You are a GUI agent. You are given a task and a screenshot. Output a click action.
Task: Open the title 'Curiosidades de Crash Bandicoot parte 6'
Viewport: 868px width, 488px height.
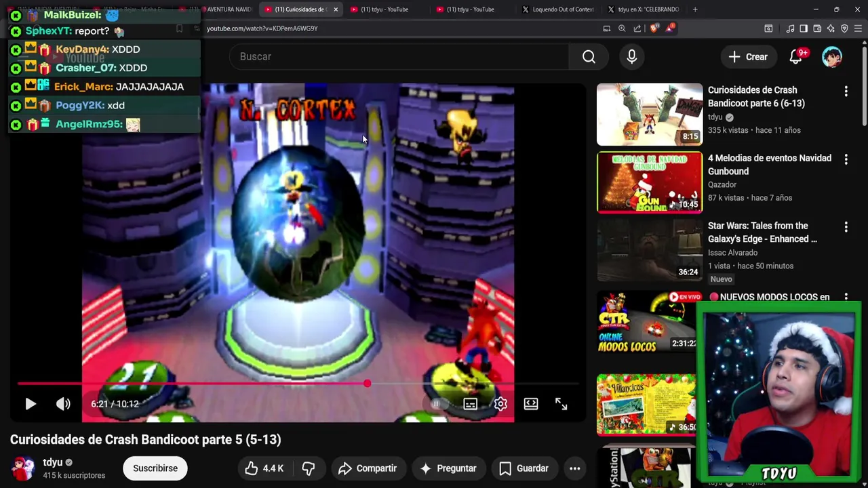tap(756, 96)
